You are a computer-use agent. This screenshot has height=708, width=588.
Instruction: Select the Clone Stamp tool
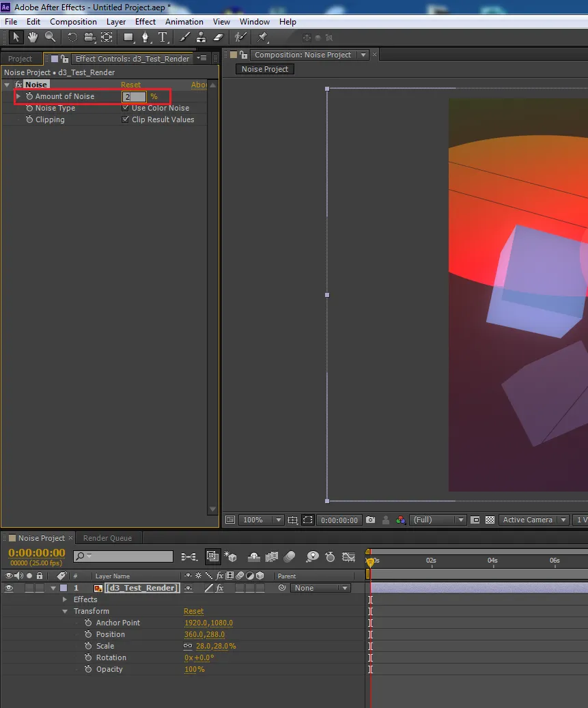pos(201,38)
